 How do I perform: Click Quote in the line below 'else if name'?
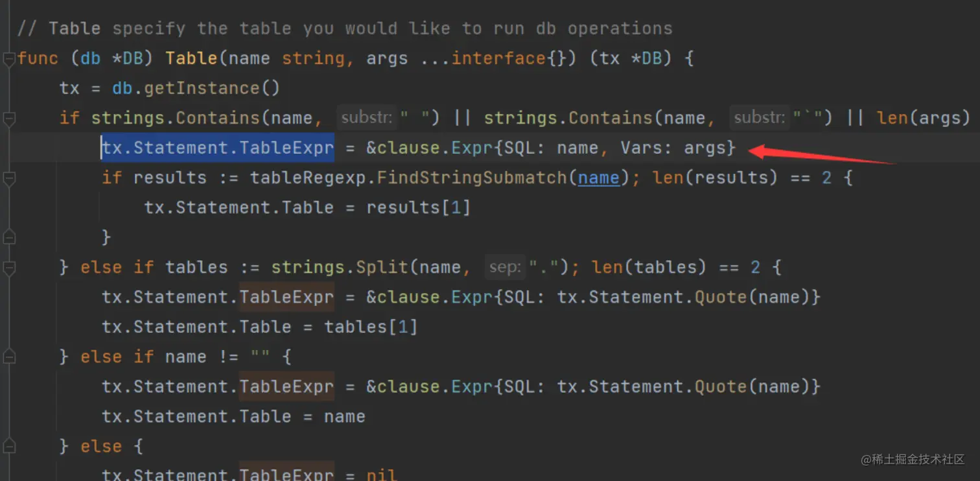click(721, 386)
